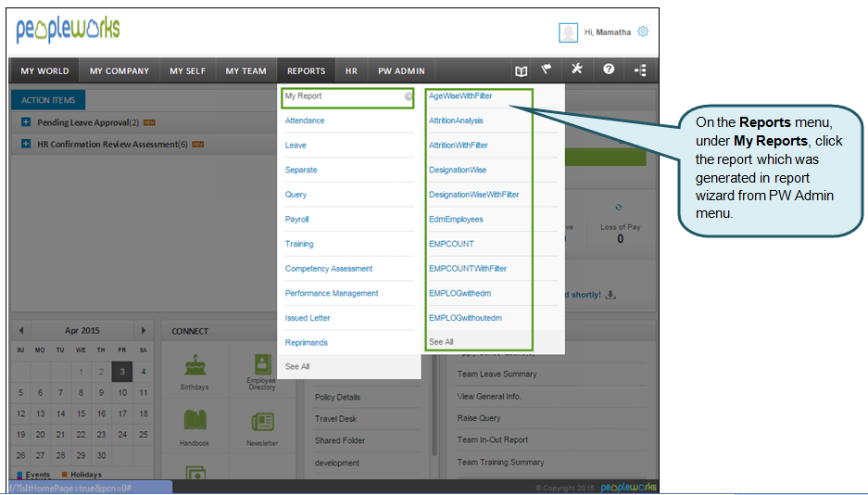This screenshot has width=868, height=495.
Task: Select April 17 in the calendar
Action: click(x=122, y=413)
